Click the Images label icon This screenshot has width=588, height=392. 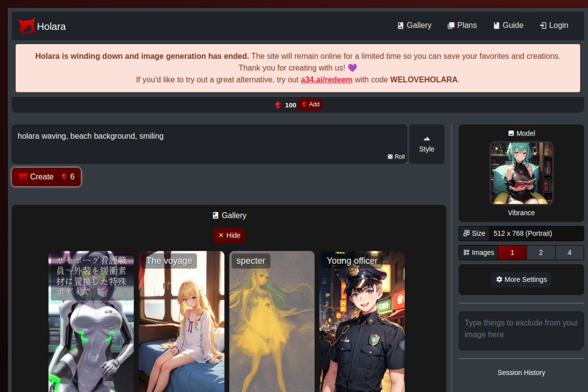(466, 252)
